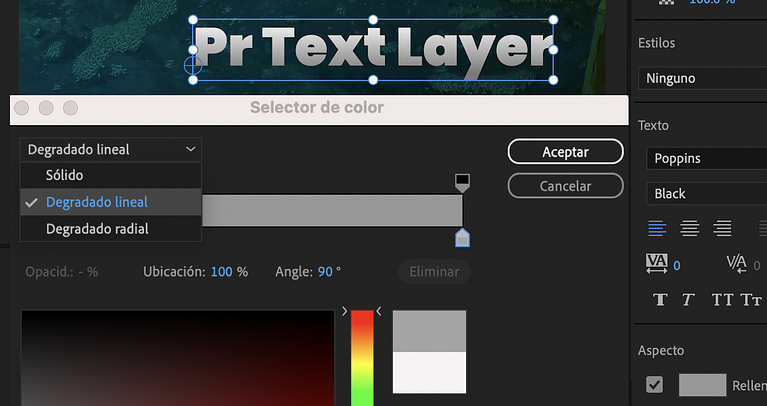Toggle all caps TT button
This screenshot has width=767, height=406.
pyautogui.click(x=722, y=299)
